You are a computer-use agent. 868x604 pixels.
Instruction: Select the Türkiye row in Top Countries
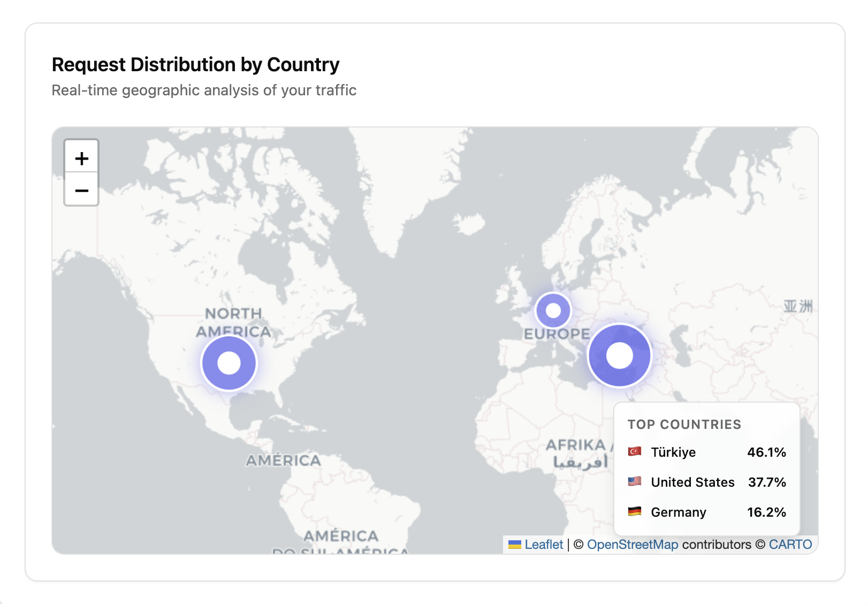707,452
